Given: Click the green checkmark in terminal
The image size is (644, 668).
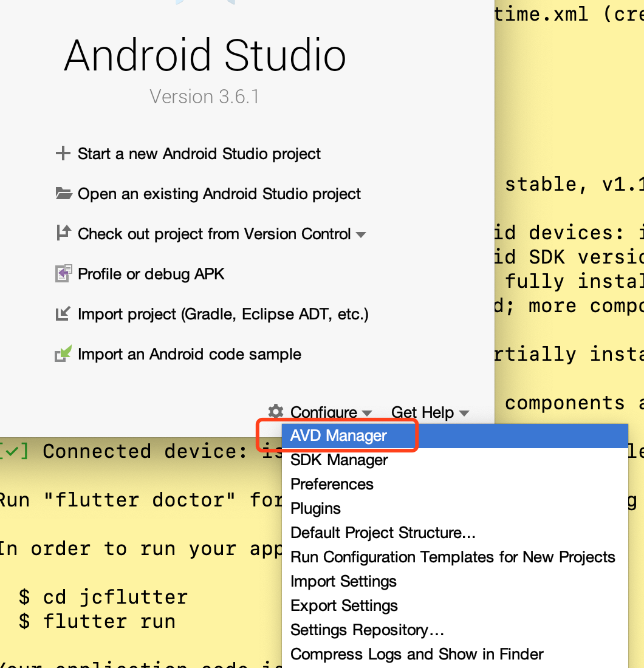Looking at the screenshot, I should tap(12, 452).
